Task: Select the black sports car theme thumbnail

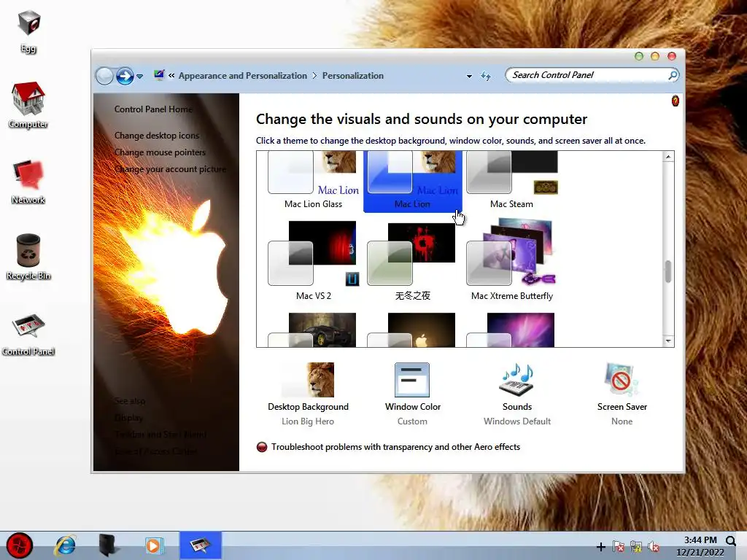Action: (x=313, y=330)
